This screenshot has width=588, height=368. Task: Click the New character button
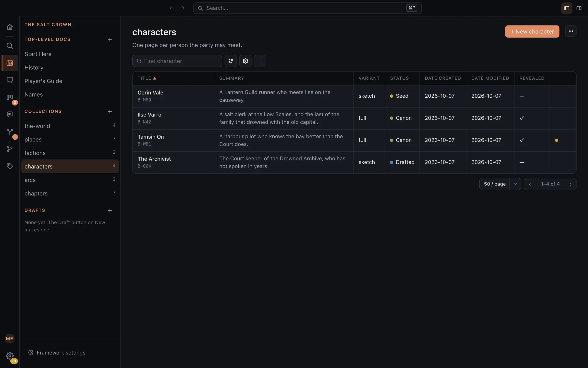pyautogui.click(x=532, y=31)
